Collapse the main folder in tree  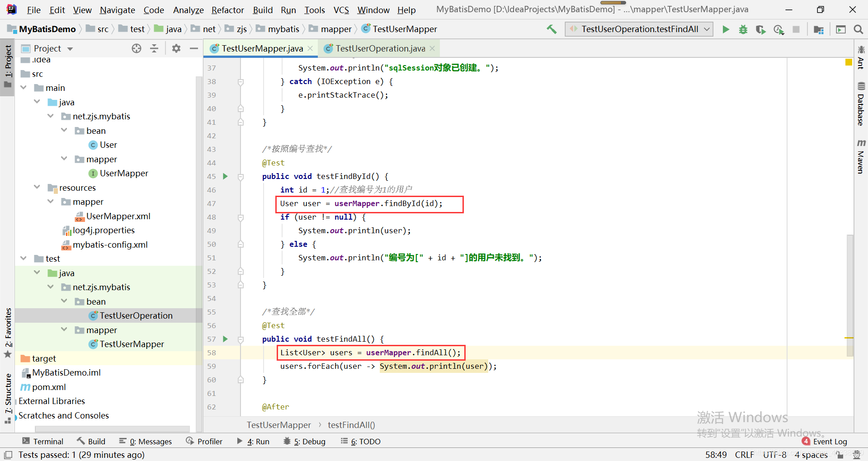click(24, 88)
